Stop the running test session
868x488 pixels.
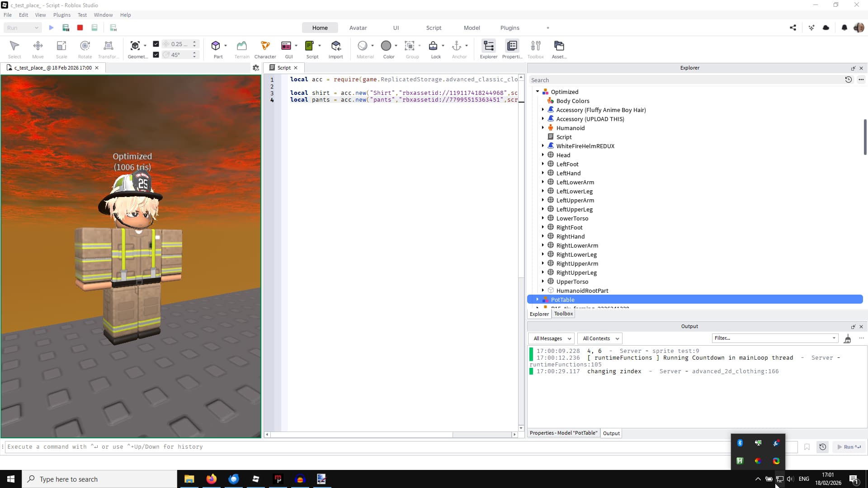(80, 28)
